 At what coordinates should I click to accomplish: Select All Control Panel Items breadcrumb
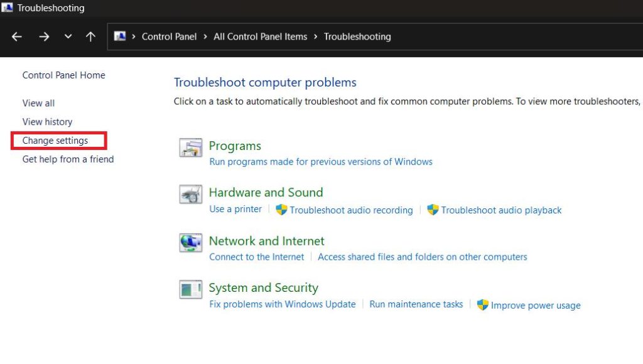(260, 36)
